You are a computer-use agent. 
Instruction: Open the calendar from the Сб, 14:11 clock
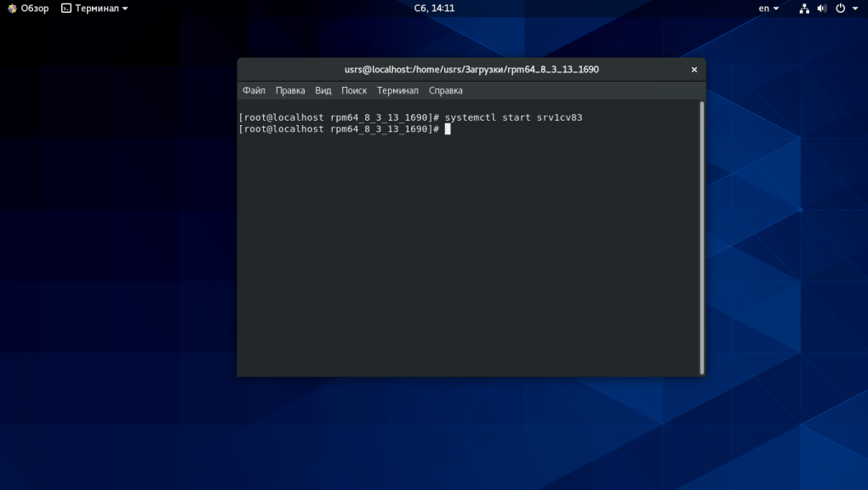434,8
